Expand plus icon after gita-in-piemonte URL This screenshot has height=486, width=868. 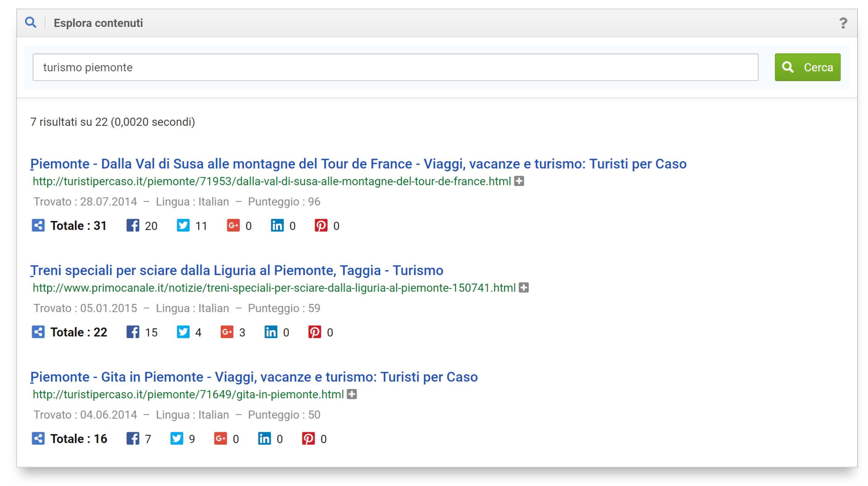tap(352, 394)
